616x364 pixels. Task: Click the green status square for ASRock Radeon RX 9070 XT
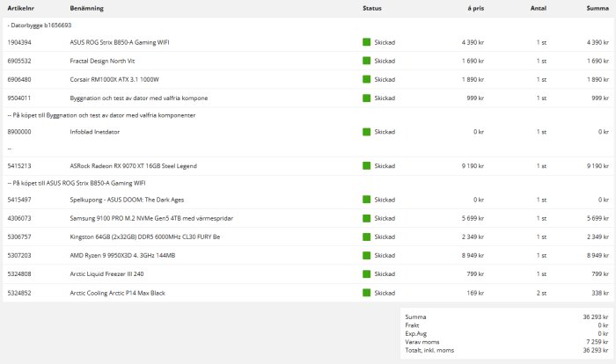[x=367, y=165]
